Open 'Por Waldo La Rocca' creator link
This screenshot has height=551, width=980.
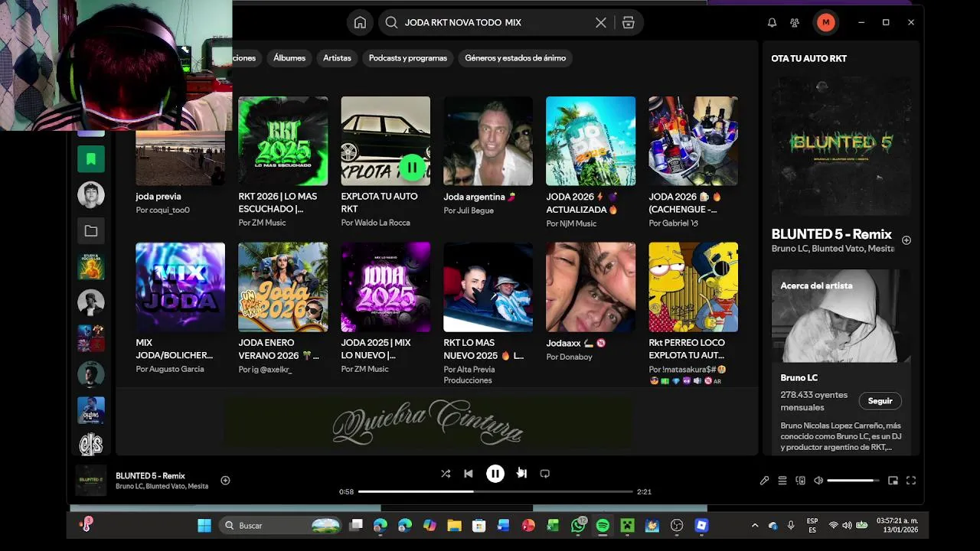[375, 223]
